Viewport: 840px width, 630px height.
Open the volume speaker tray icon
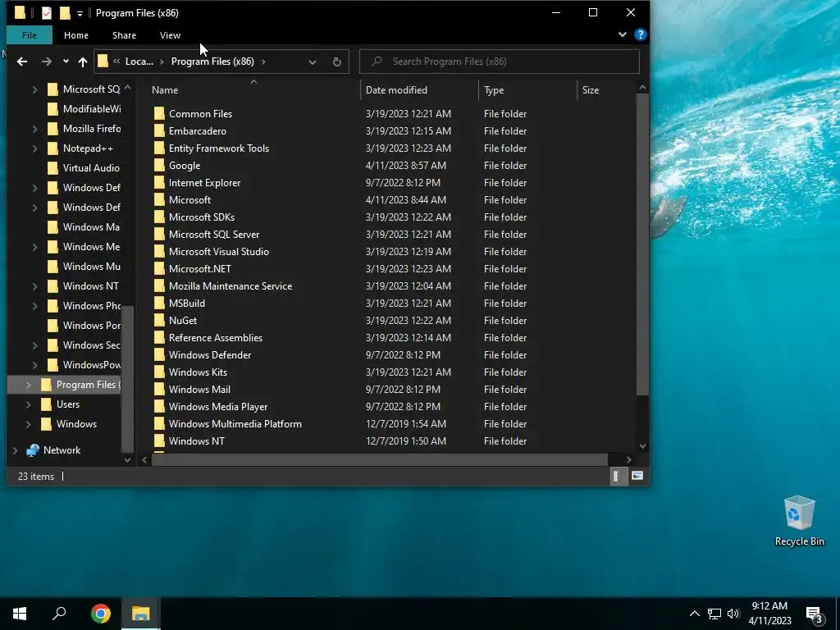(733, 614)
